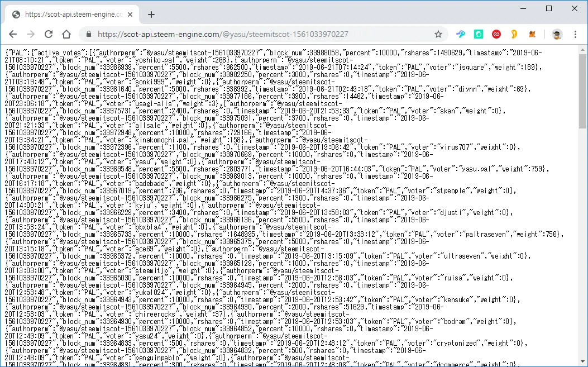The width and height of the screenshot is (588, 367).
Task: Open the red Authy extension icon
Action: click(496, 34)
